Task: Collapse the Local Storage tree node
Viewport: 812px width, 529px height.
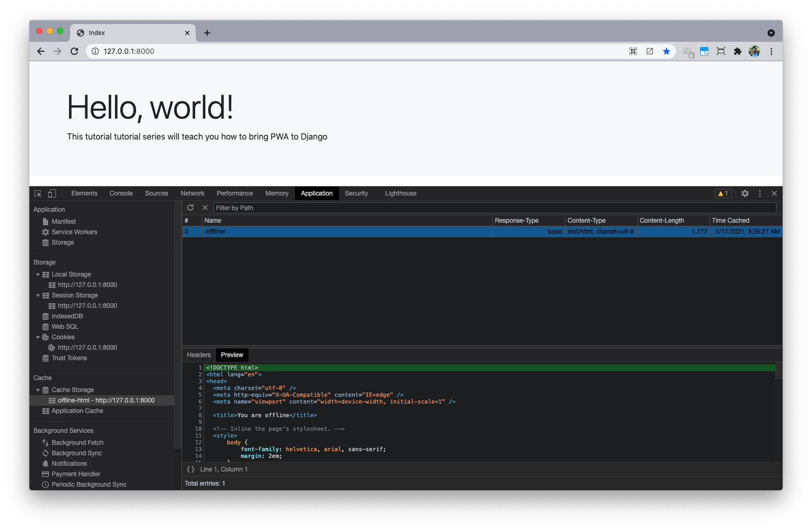Action: pos(38,274)
